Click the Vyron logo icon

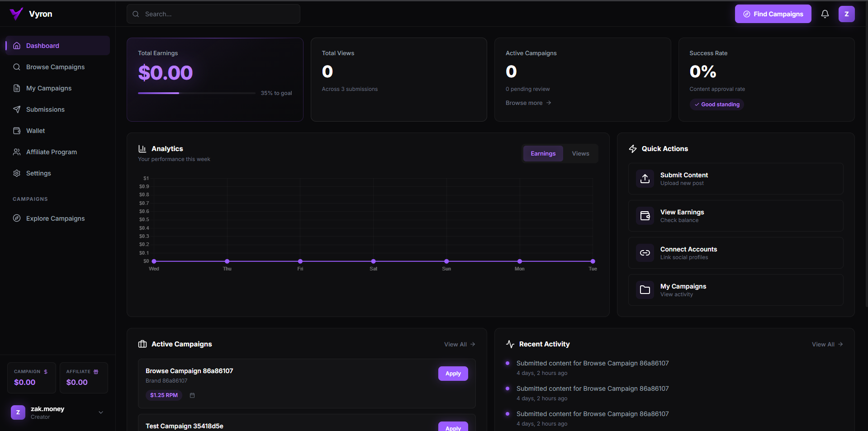(x=15, y=14)
